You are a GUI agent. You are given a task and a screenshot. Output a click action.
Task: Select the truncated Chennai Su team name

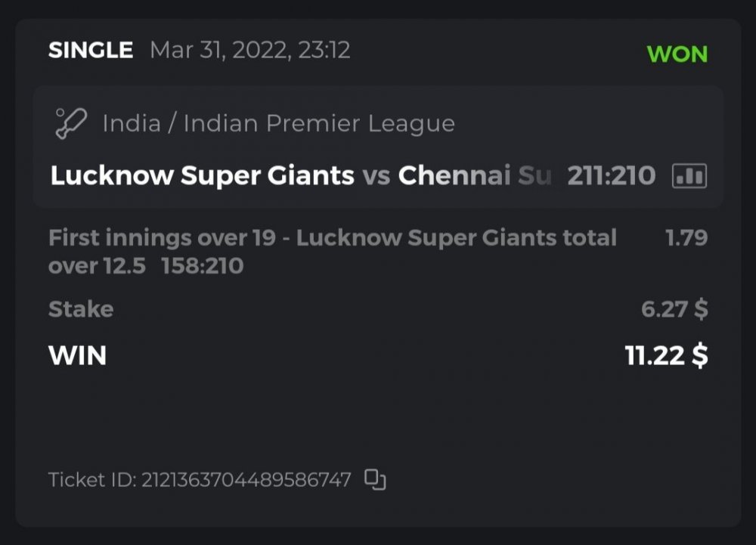point(475,176)
